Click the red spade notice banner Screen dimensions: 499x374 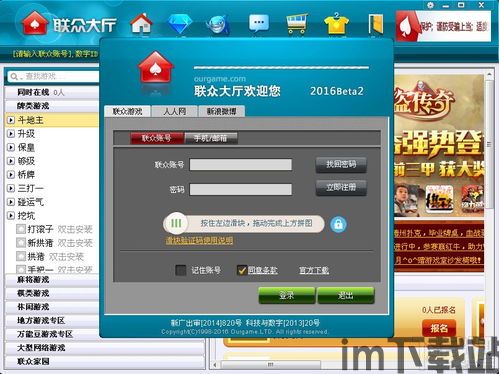pos(443,26)
